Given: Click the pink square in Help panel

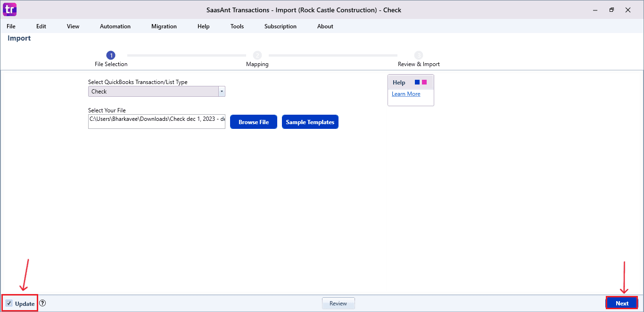Looking at the screenshot, I should click(424, 82).
